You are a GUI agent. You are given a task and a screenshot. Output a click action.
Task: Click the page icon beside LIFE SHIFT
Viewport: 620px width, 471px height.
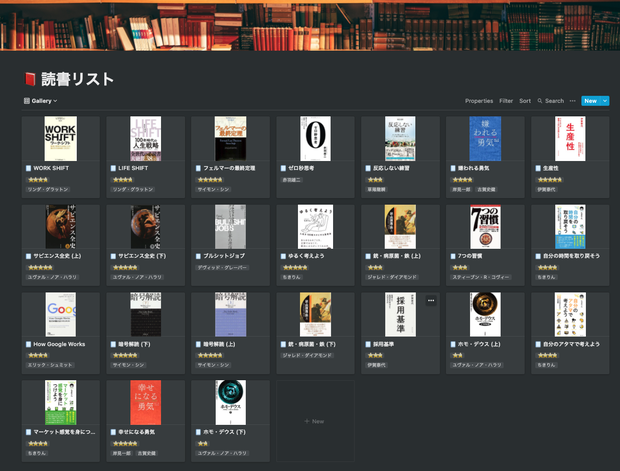point(113,168)
